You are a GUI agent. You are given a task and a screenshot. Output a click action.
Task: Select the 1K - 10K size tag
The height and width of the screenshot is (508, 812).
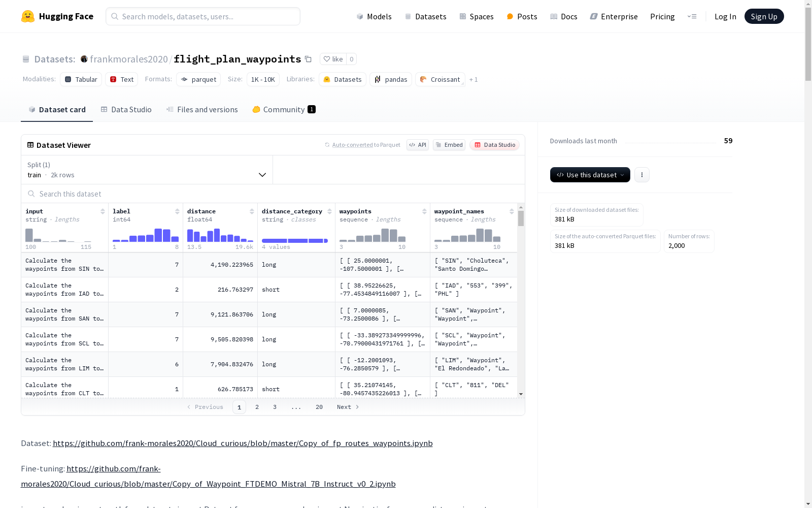coord(263,79)
